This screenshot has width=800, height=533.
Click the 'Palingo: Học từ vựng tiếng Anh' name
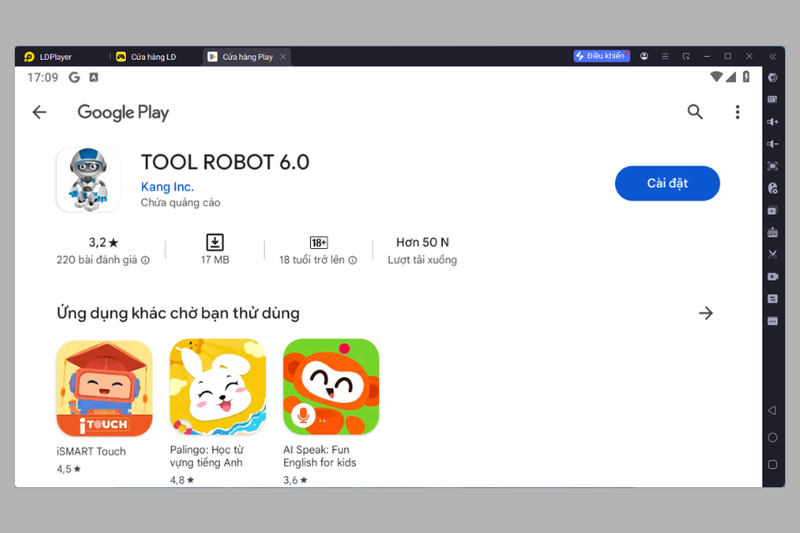(x=207, y=456)
